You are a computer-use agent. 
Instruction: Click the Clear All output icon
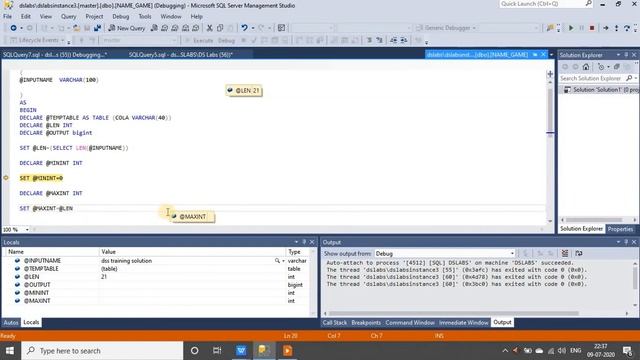pos(564,253)
